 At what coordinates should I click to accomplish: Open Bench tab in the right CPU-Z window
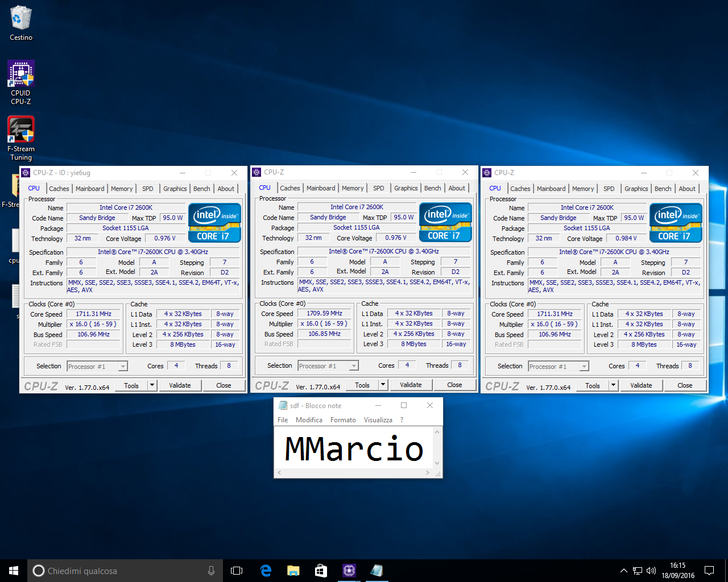point(663,189)
